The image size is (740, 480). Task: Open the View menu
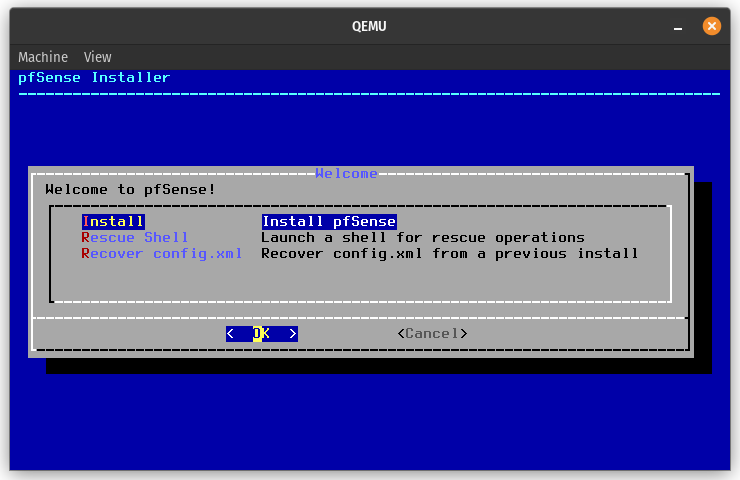coord(98,57)
